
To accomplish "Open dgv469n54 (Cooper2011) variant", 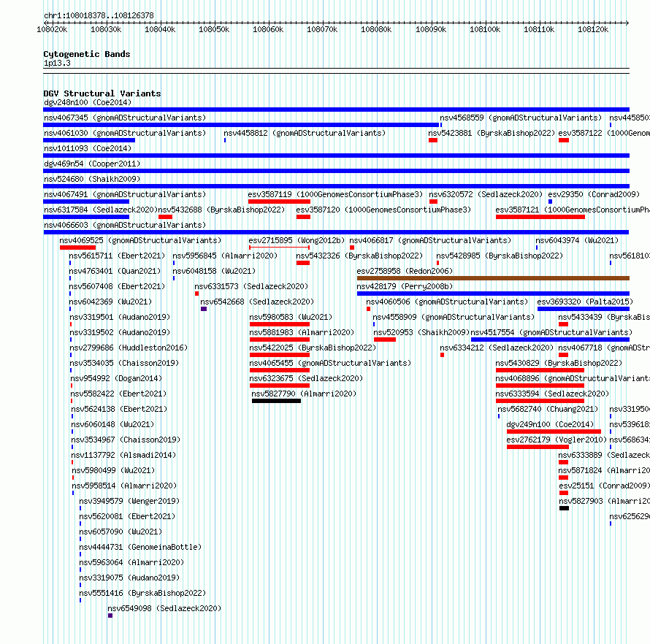I will pos(92,164).
